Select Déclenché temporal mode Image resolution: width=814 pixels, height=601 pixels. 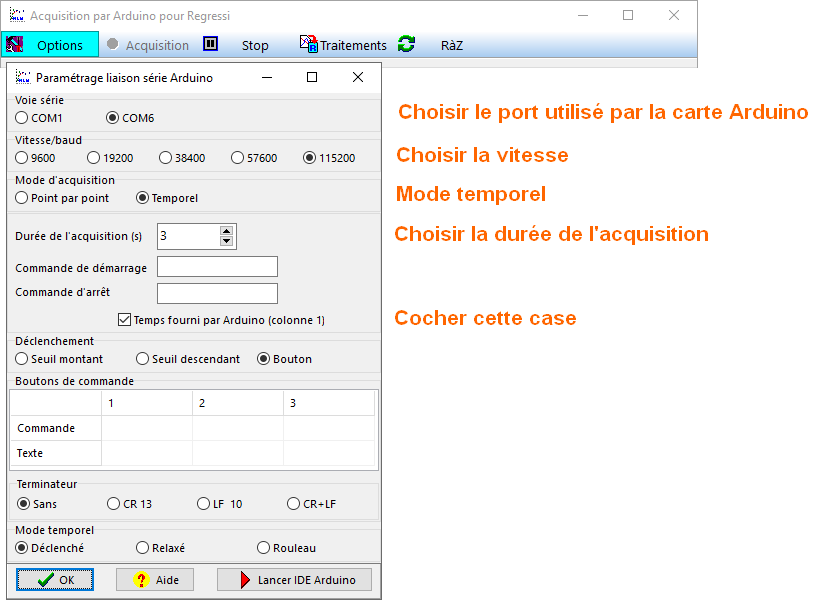tap(49, 548)
